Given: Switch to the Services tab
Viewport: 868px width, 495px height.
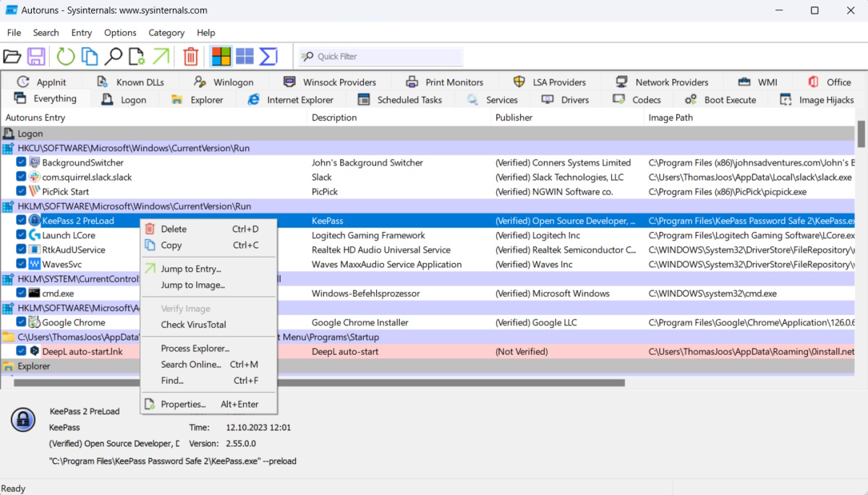Looking at the screenshot, I should pos(493,100).
